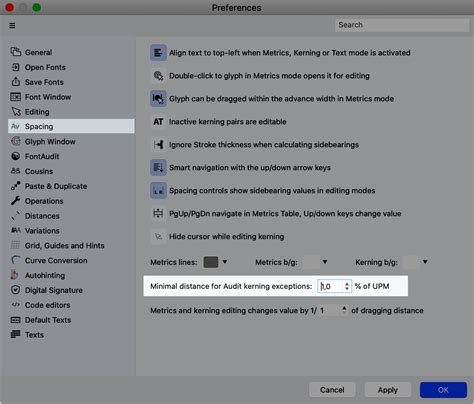Focus the preferences Search field
Image resolution: width=474 pixels, height=404 pixels.
[402, 25]
